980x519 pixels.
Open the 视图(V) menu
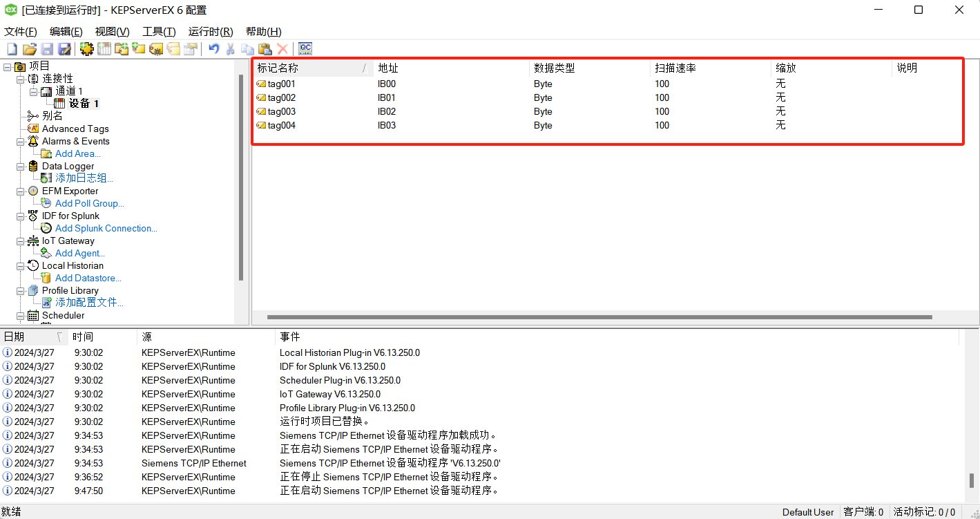112,32
